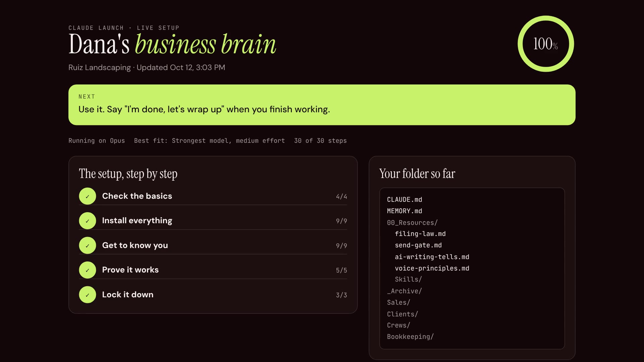
Task: Open filing-law.md file
Action: (420, 234)
